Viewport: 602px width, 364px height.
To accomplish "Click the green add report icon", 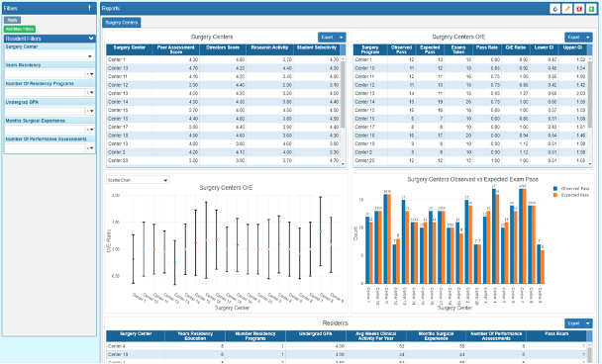I will 592,9.
